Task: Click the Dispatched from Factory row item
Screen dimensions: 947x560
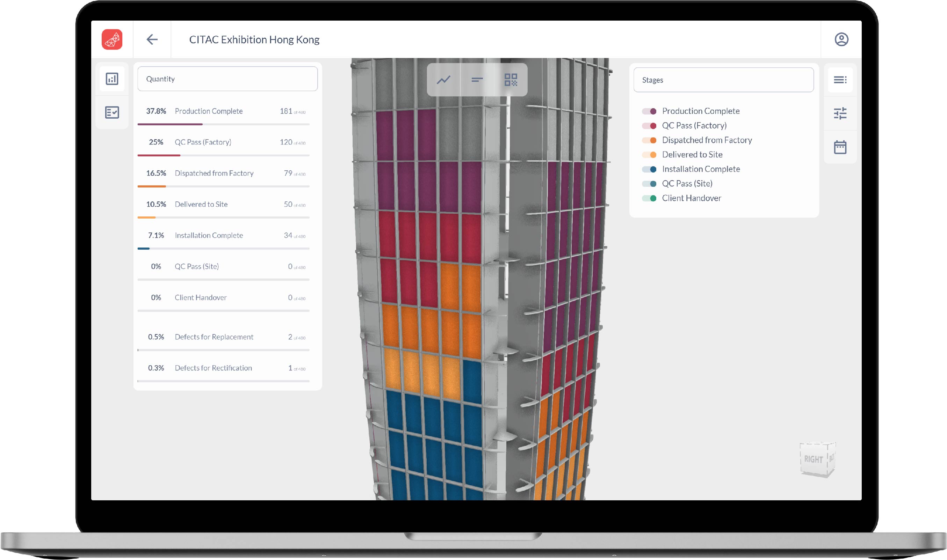Action: 225,173
